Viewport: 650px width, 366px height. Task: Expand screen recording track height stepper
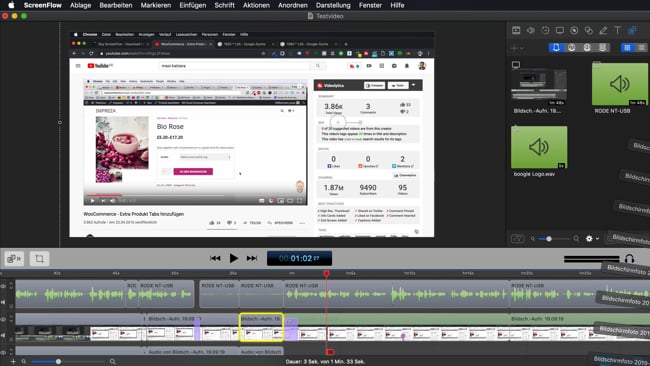click(11, 319)
